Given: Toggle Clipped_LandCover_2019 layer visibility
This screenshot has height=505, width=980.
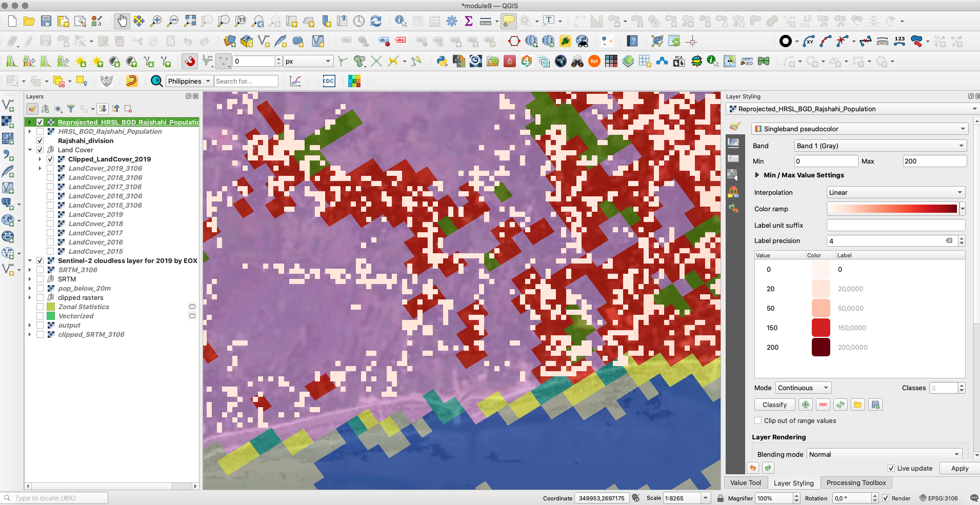Looking at the screenshot, I should [x=50, y=159].
